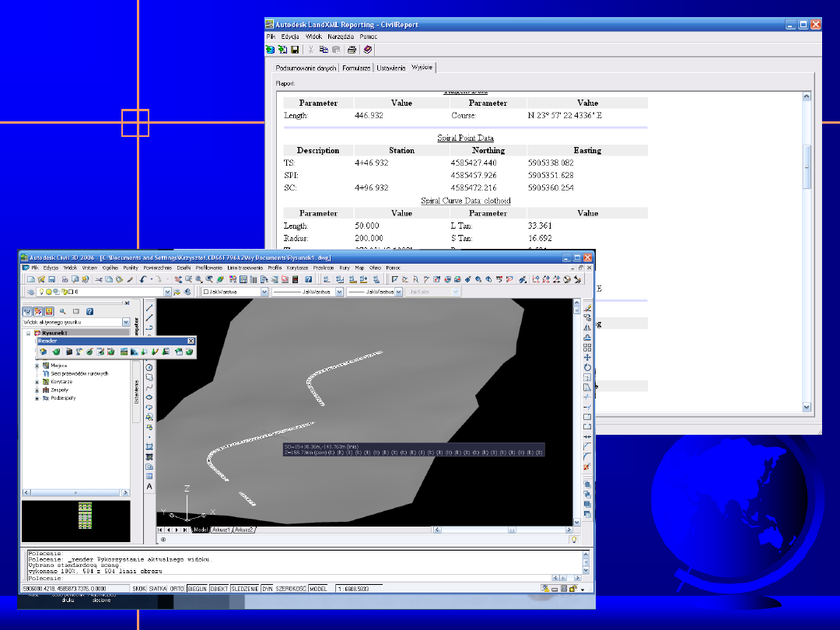This screenshot has height=630, width=840.
Task: Close the floating Render toolbar
Action: click(191, 341)
